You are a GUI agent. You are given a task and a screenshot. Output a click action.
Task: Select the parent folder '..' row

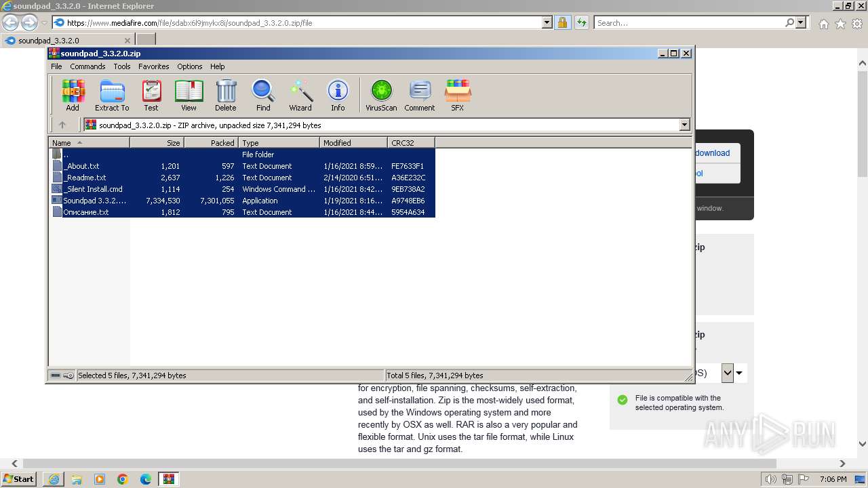(242, 155)
